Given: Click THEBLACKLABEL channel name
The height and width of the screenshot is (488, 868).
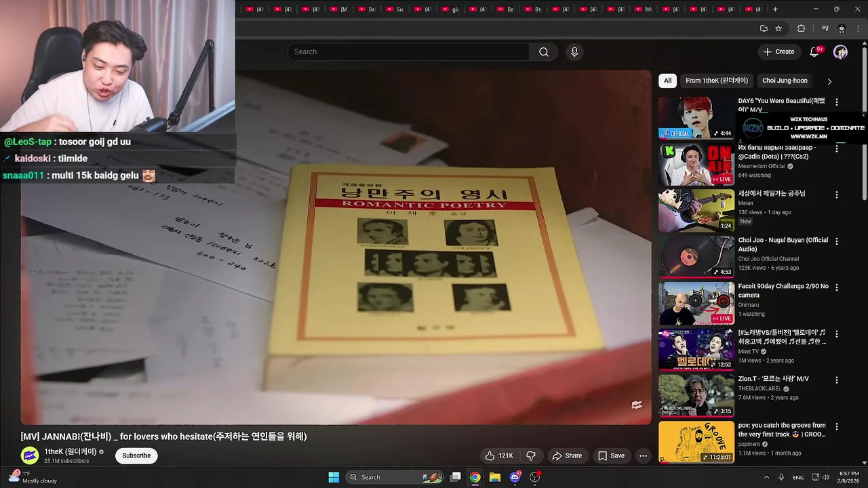Looking at the screenshot, I should pos(761,389).
